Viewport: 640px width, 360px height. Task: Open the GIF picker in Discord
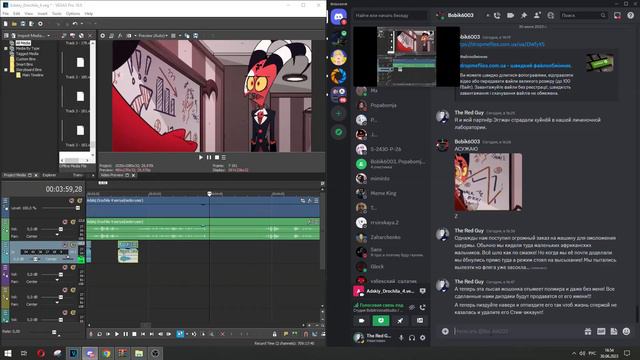click(601, 331)
